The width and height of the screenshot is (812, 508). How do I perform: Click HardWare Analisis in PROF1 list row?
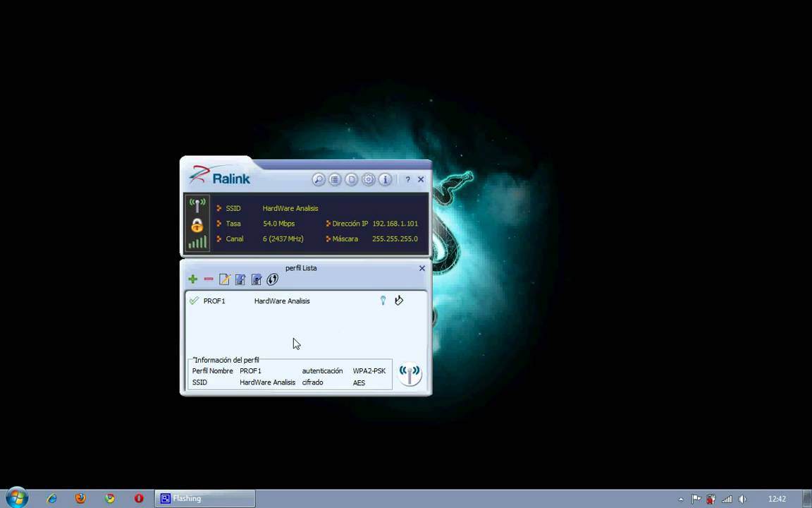[282, 301]
